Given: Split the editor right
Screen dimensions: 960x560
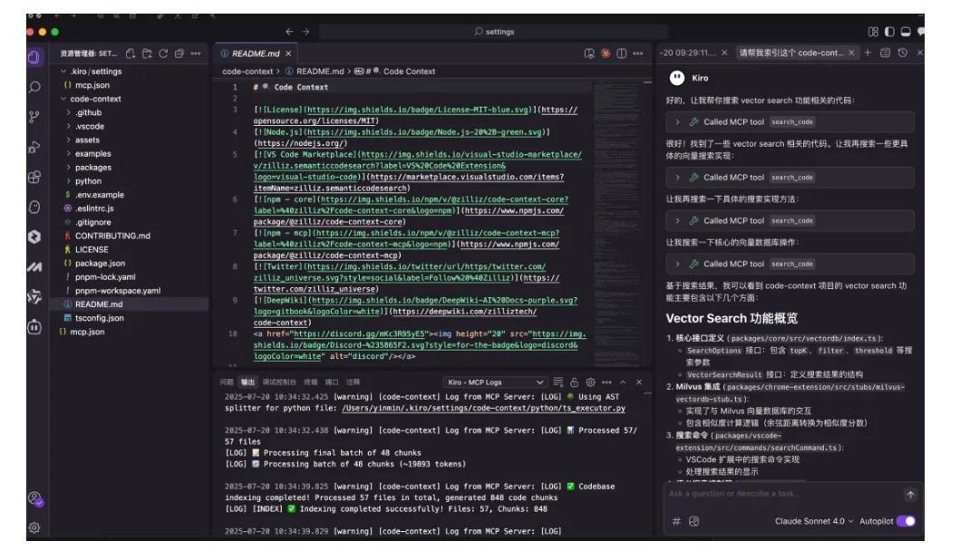Looking at the screenshot, I should [622, 53].
